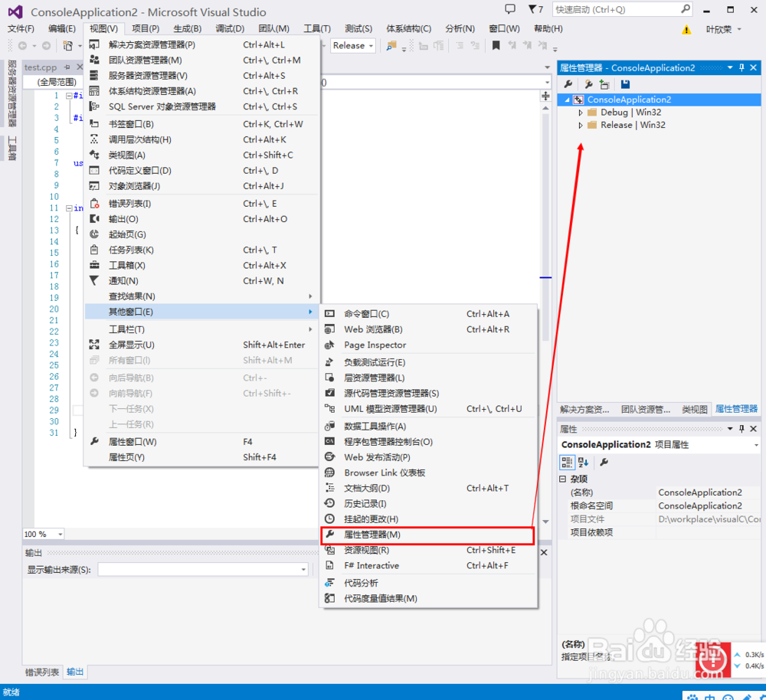Click the Call Hierarchy (调用层次结构) icon
The image size is (766, 700).
(x=94, y=139)
